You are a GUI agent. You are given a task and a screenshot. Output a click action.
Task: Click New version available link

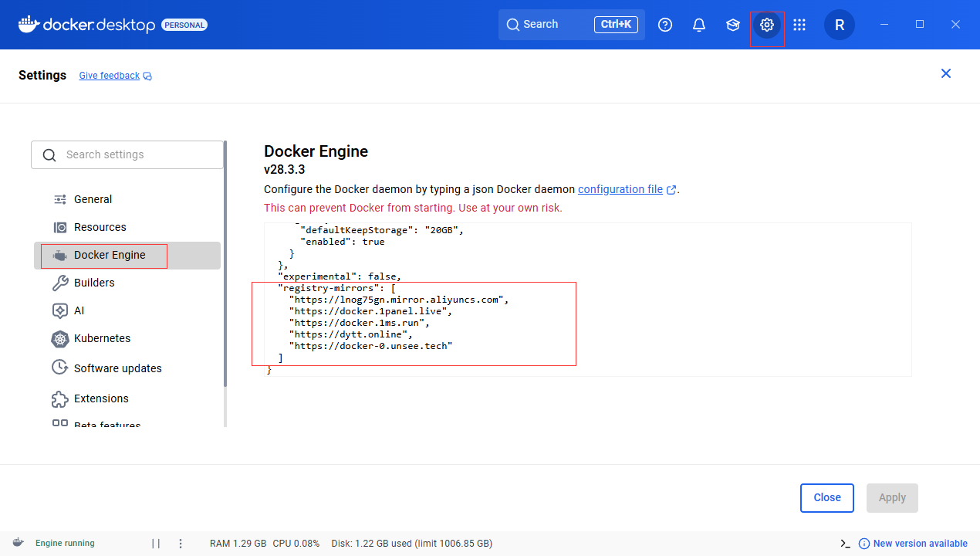920,544
